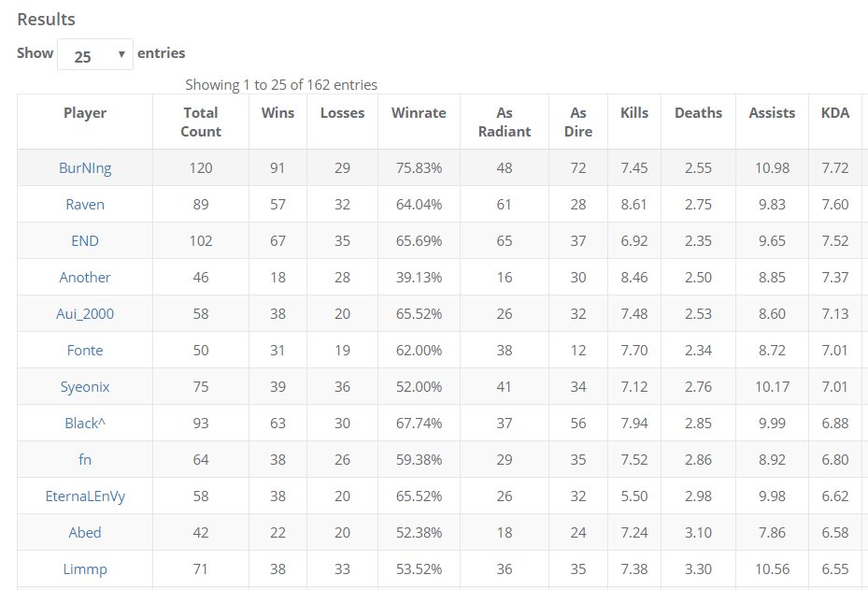
Task: Sort by As Radiant column header
Action: coord(505,122)
